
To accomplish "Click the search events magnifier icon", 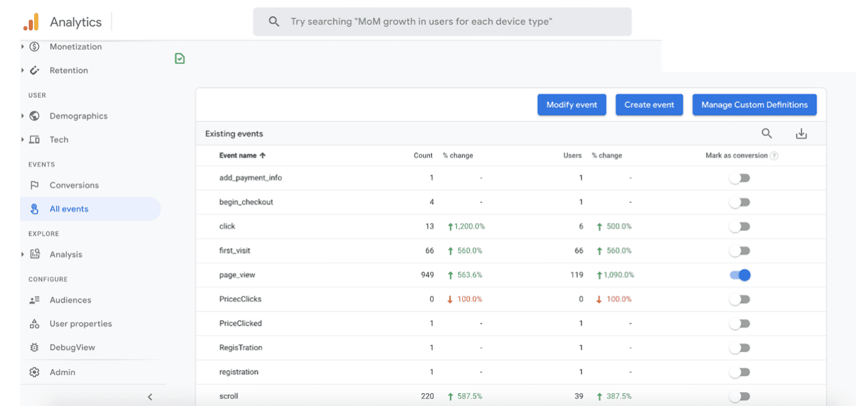I will point(767,133).
